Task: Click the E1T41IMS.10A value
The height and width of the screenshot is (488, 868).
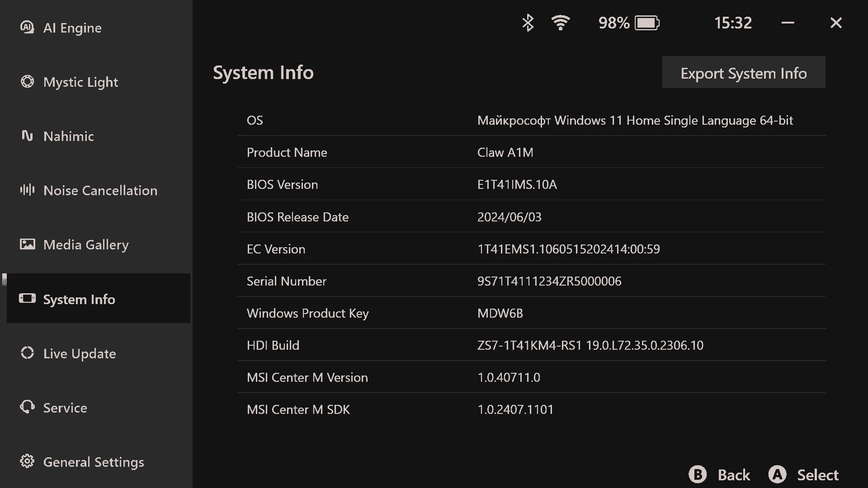Action: [517, 184]
